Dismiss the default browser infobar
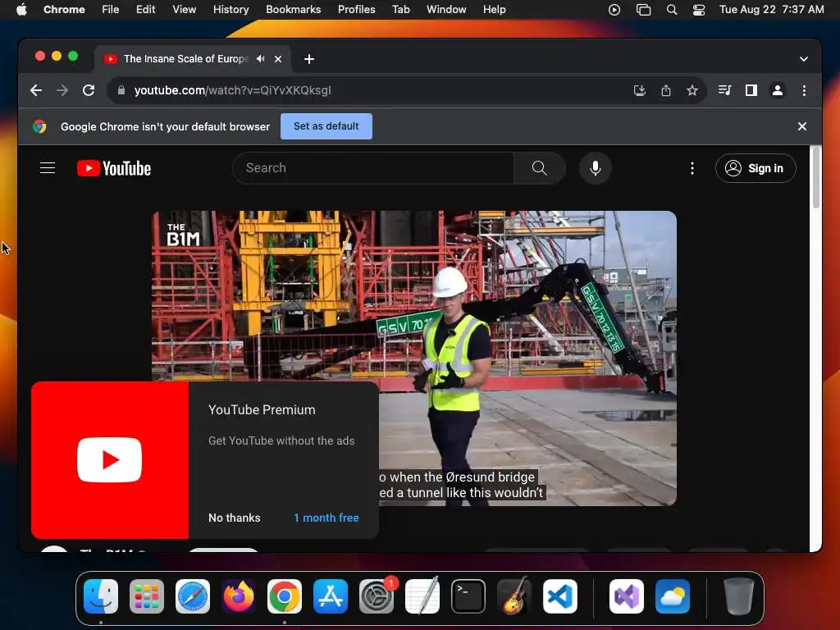840x630 pixels. click(x=802, y=126)
